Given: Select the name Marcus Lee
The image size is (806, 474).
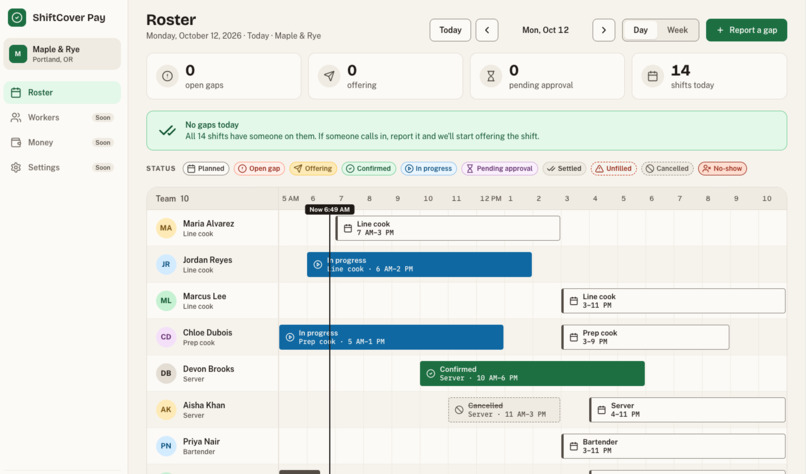Looking at the screenshot, I should coord(205,296).
